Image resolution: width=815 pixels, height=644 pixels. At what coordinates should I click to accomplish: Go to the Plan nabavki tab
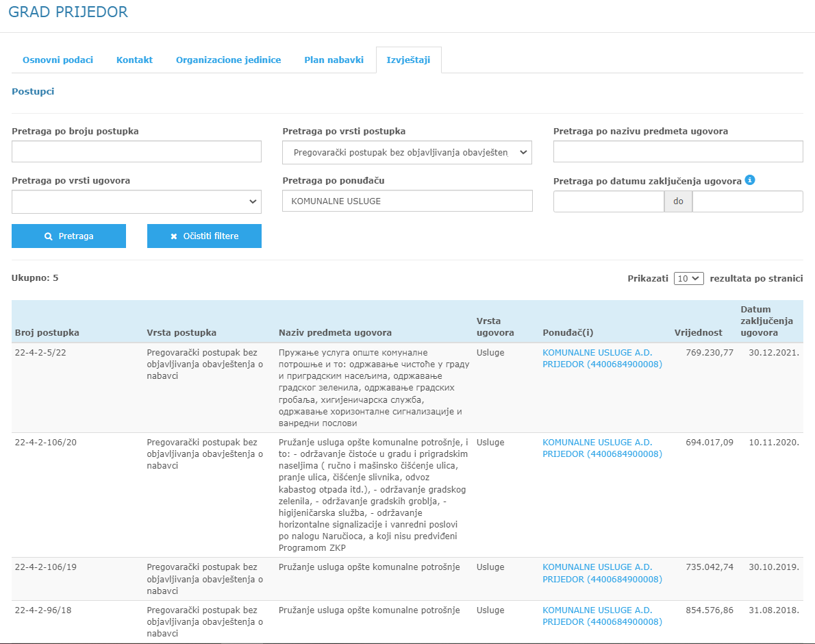[334, 60]
